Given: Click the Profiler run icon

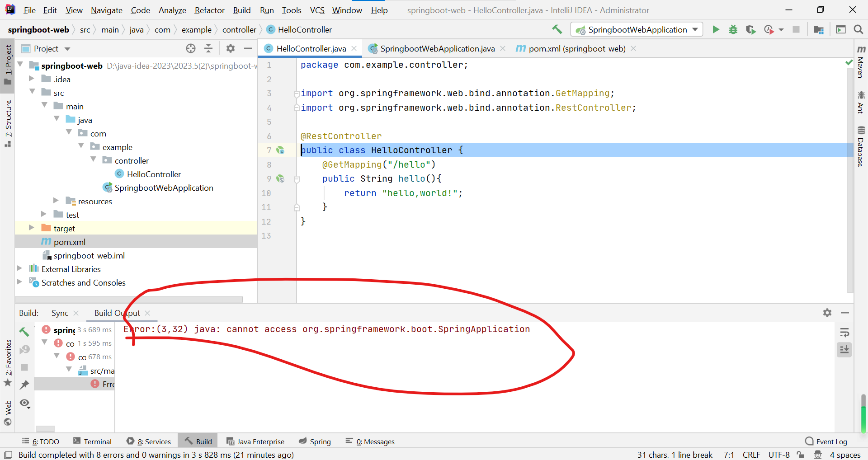Looking at the screenshot, I should [769, 29].
